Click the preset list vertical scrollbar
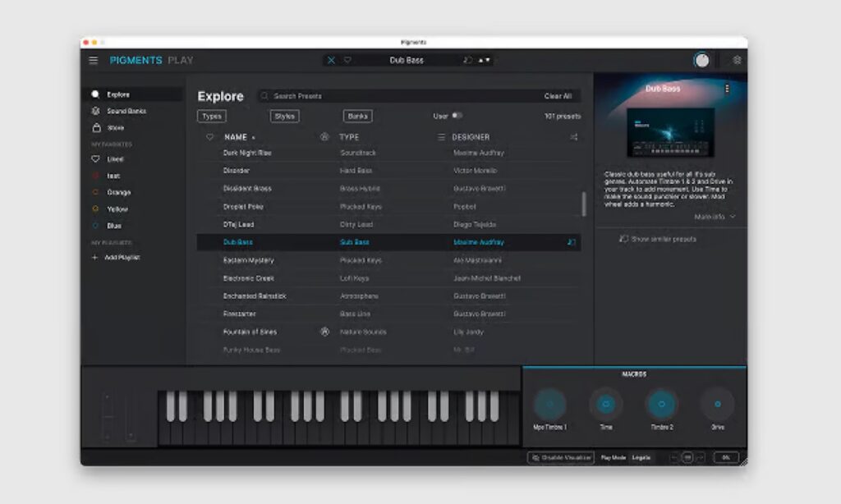 (x=584, y=204)
